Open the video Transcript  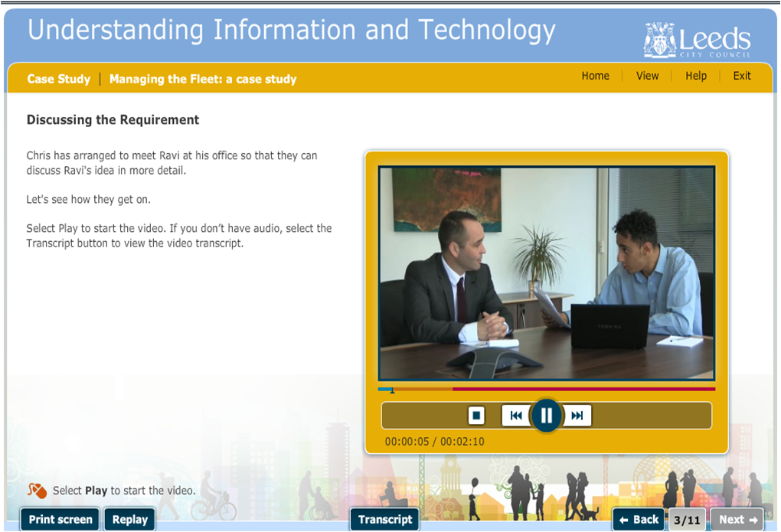[384, 520]
